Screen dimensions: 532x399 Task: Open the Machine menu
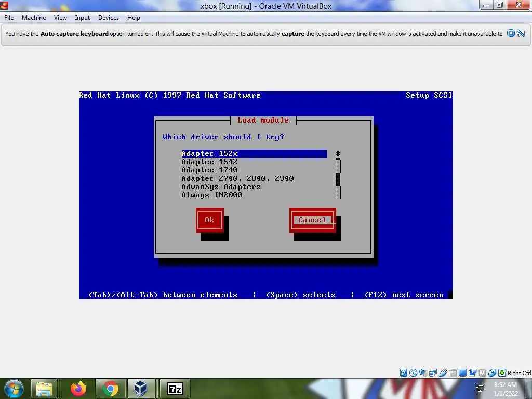pos(34,18)
